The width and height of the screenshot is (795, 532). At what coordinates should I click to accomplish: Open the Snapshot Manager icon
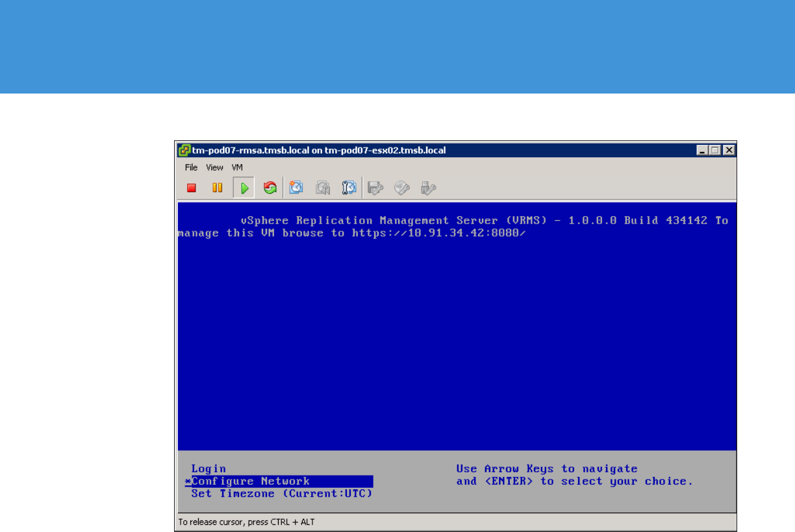tap(349, 188)
